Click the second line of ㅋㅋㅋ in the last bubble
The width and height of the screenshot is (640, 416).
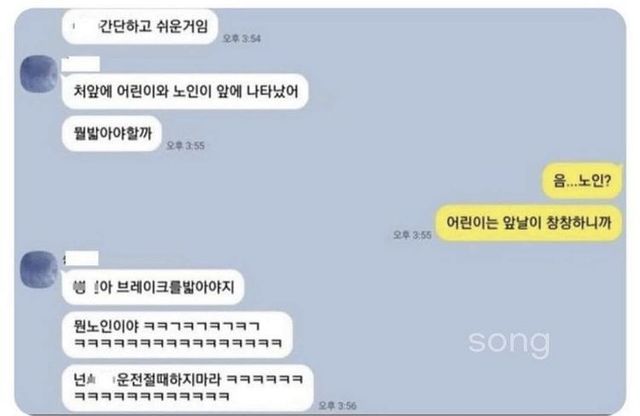(152, 396)
